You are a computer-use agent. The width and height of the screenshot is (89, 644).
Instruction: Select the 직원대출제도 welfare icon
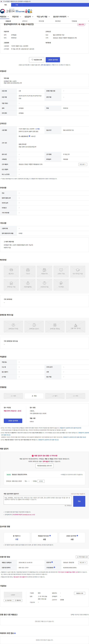[28, 285]
